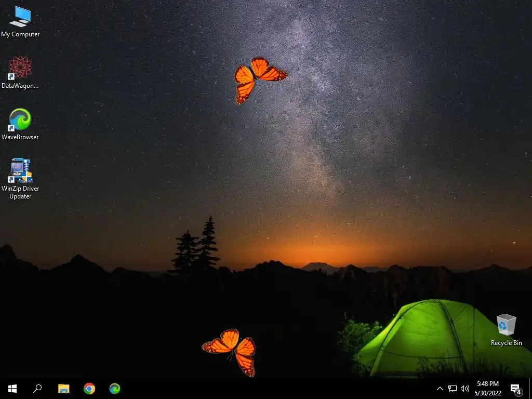
Task: Click the Show desktop sliver
Action: pos(530,389)
